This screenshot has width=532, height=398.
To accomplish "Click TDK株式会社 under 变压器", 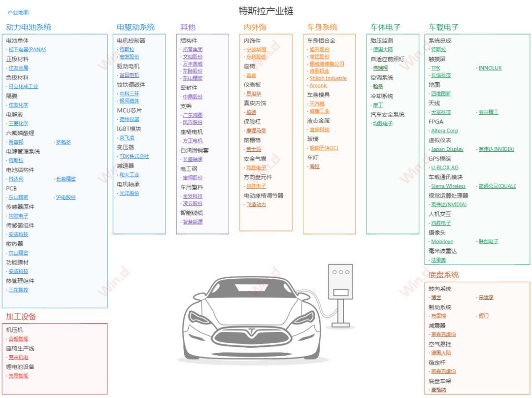I will pos(134,157).
